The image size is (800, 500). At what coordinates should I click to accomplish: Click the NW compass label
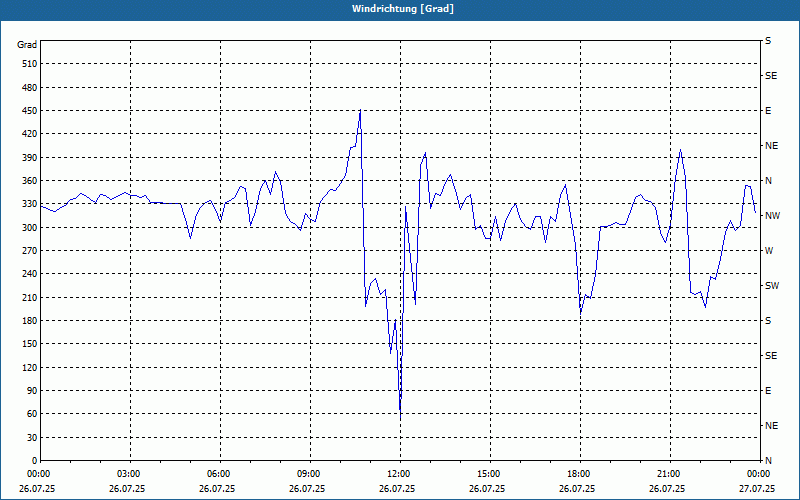tap(772, 216)
